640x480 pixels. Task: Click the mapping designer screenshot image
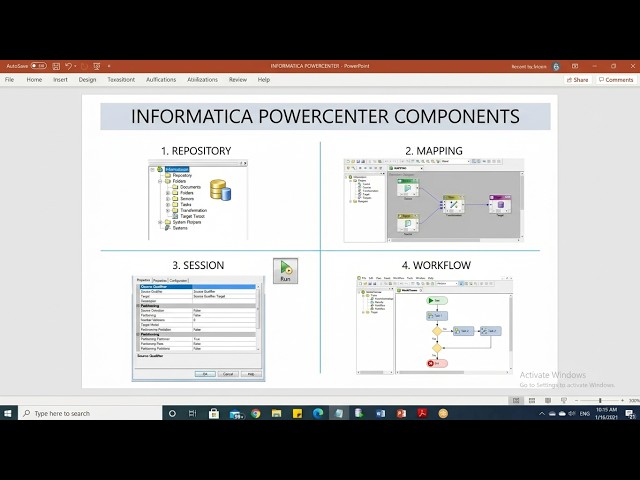(x=433, y=200)
